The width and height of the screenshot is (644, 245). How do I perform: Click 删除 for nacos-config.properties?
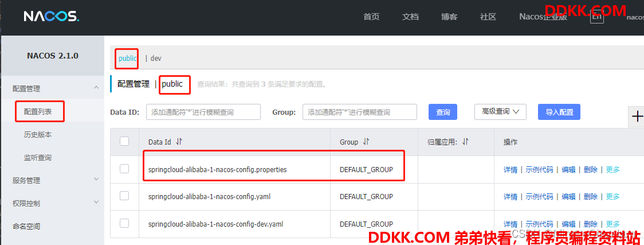pos(591,169)
